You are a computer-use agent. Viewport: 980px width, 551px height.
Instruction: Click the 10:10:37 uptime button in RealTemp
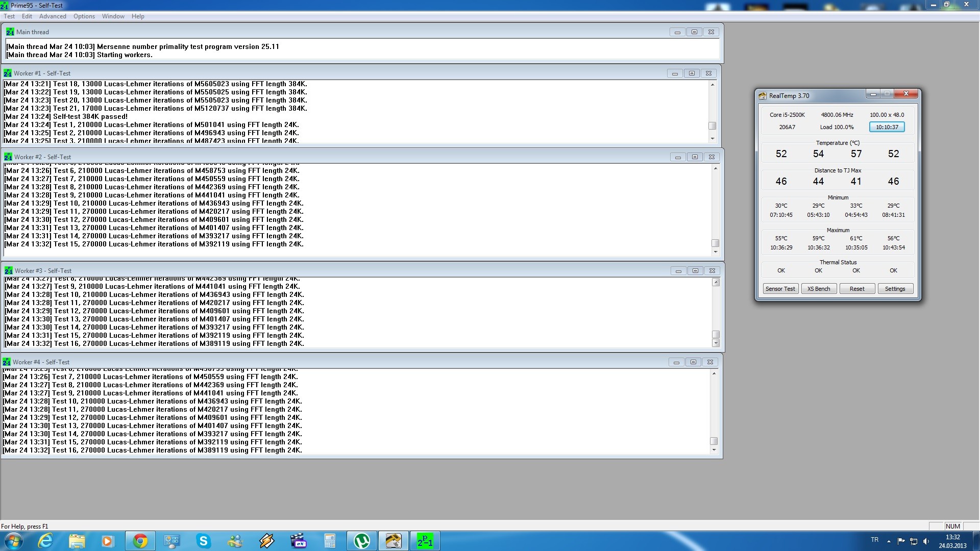click(x=887, y=127)
